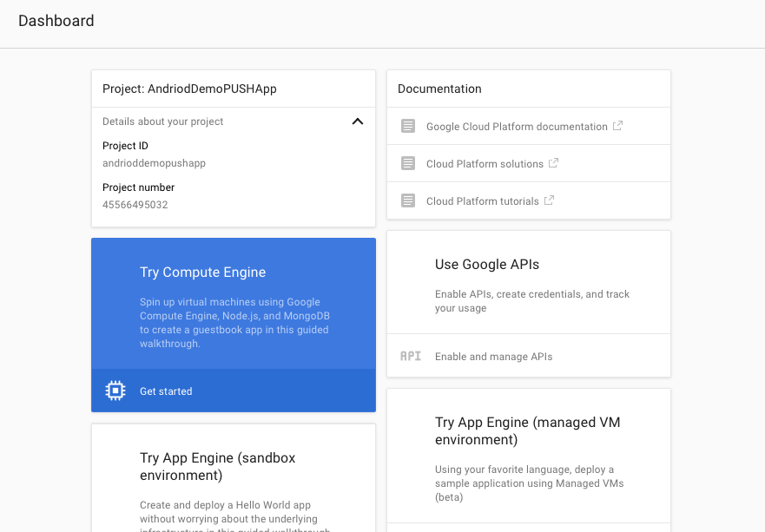Click the Try Compute Engine card title
This screenshot has width=765, height=532.
tap(202, 273)
